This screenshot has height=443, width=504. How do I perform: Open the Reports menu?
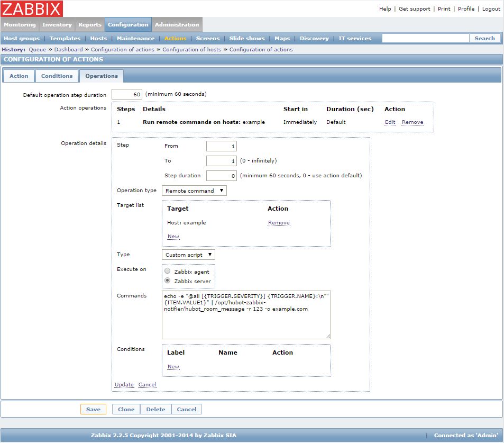(90, 25)
